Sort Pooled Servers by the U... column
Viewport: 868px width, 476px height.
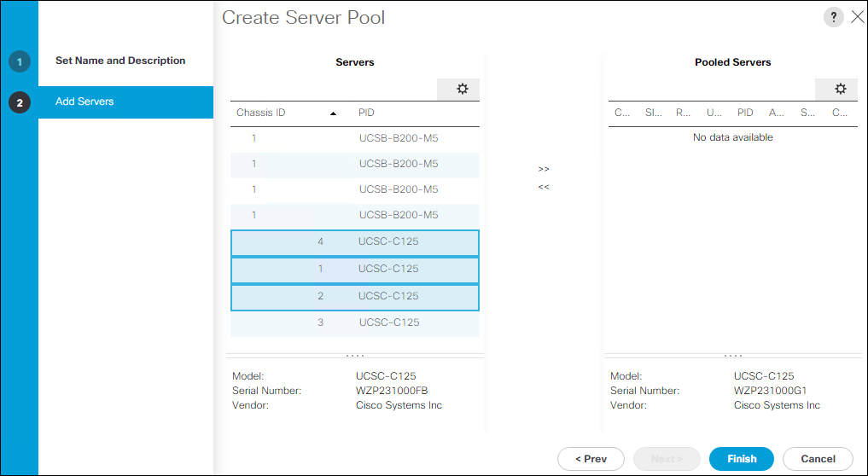click(714, 113)
